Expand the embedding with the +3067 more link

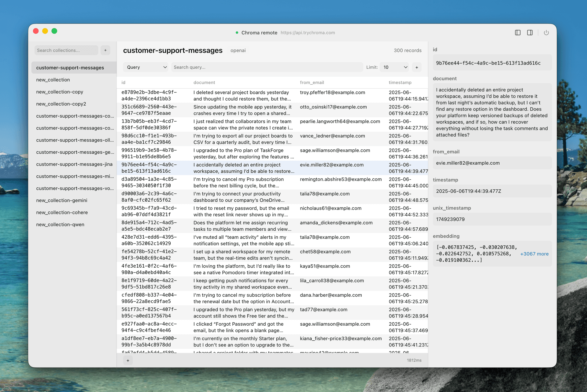point(534,254)
